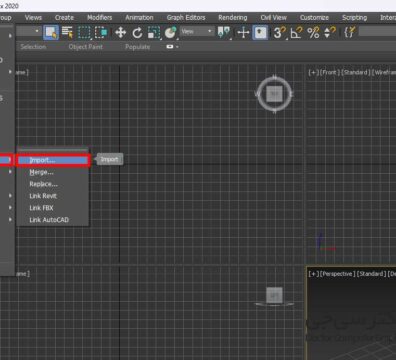The image size is (396, 360).
Task: Open the selection filter dropdown arrow
Action: pyautogui.click(x=37, y=31)
